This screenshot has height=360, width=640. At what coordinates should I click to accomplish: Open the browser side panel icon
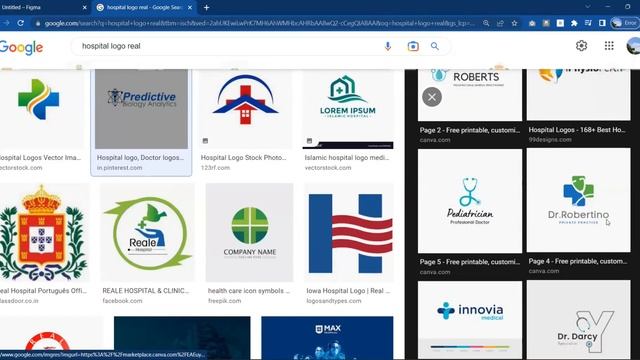[x=602, y=23]
